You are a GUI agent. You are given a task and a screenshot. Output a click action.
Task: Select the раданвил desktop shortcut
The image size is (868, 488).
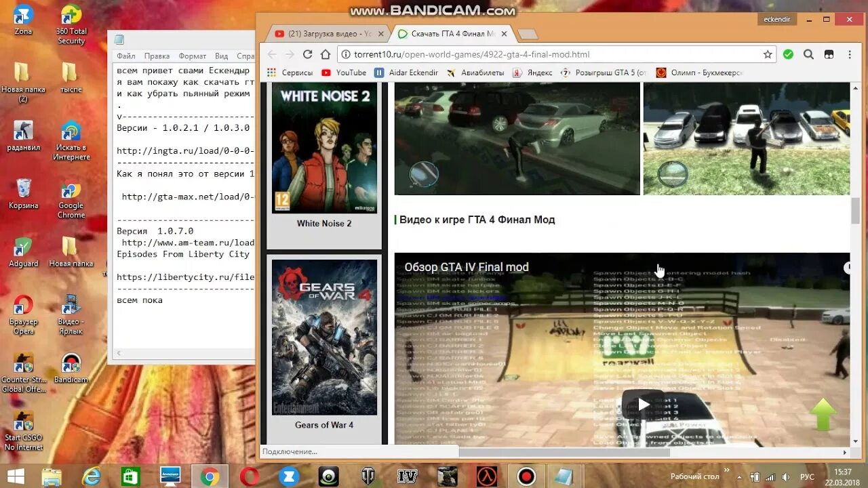[23, 136]
